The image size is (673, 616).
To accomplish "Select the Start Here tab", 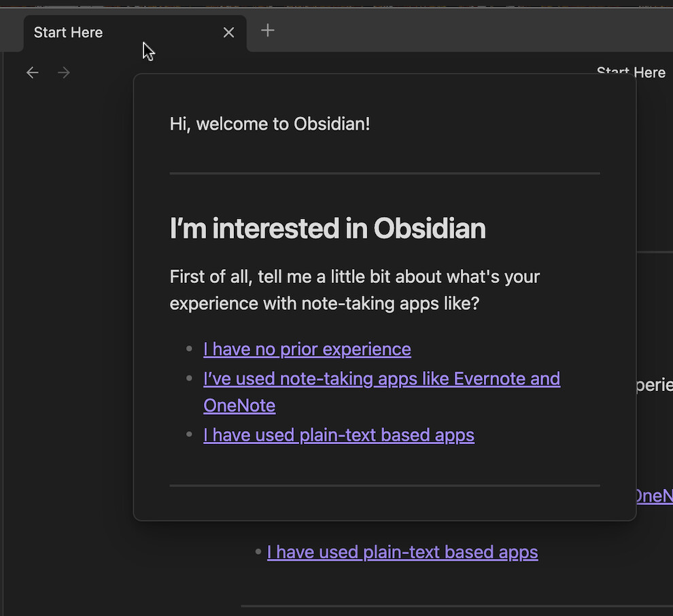I will click(135, 33).
